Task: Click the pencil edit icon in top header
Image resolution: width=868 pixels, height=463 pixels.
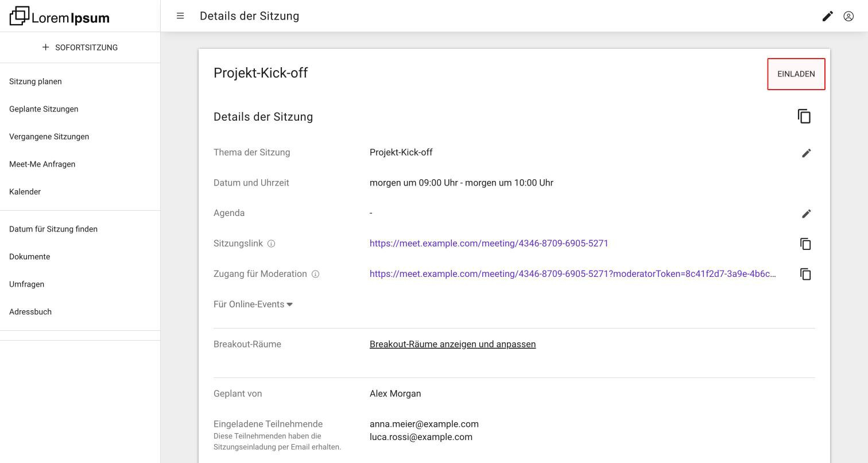Action: click(827, 16)
